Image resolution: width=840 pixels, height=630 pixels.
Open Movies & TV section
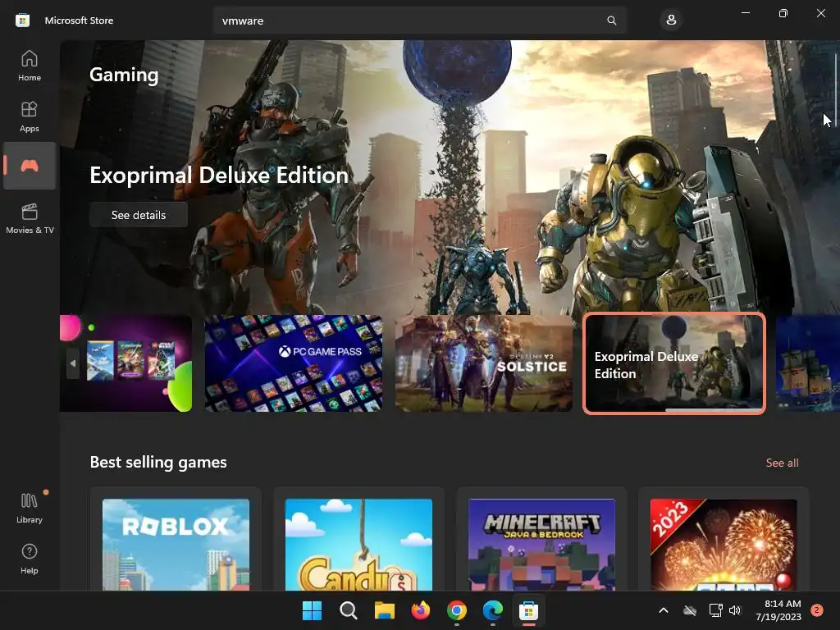[30, 218]
